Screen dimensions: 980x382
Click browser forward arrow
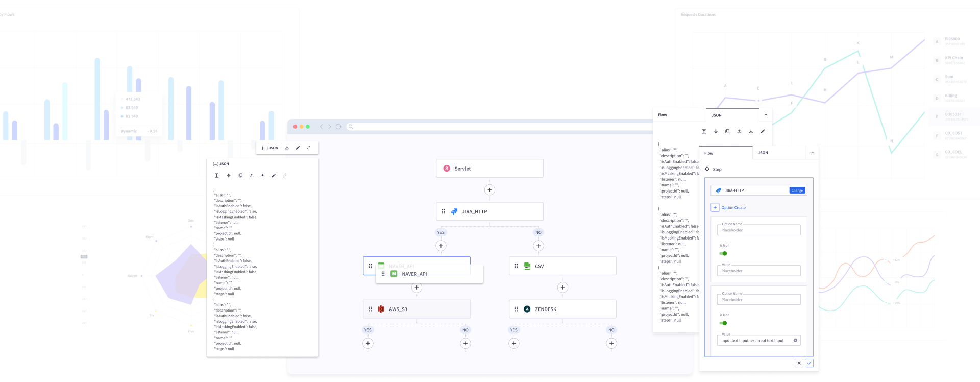tap(330, 127)
